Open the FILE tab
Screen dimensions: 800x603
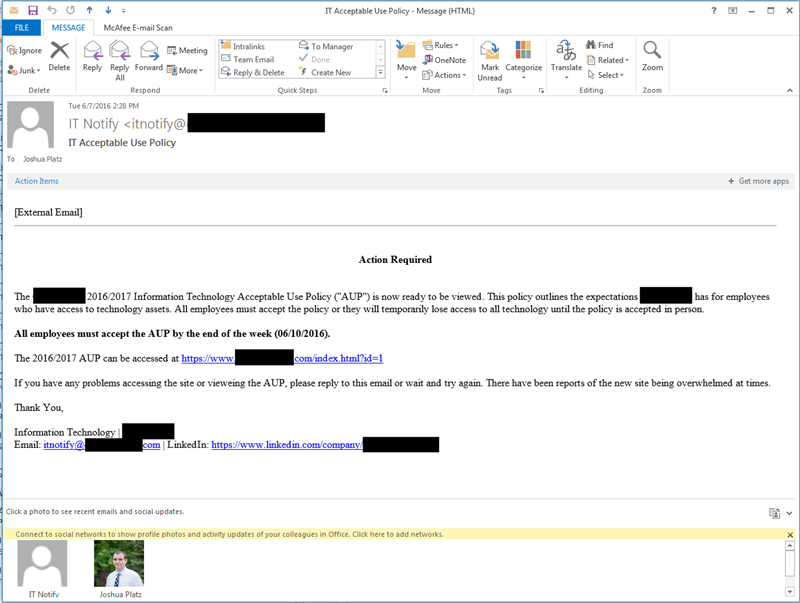click(x=20, y=28)
